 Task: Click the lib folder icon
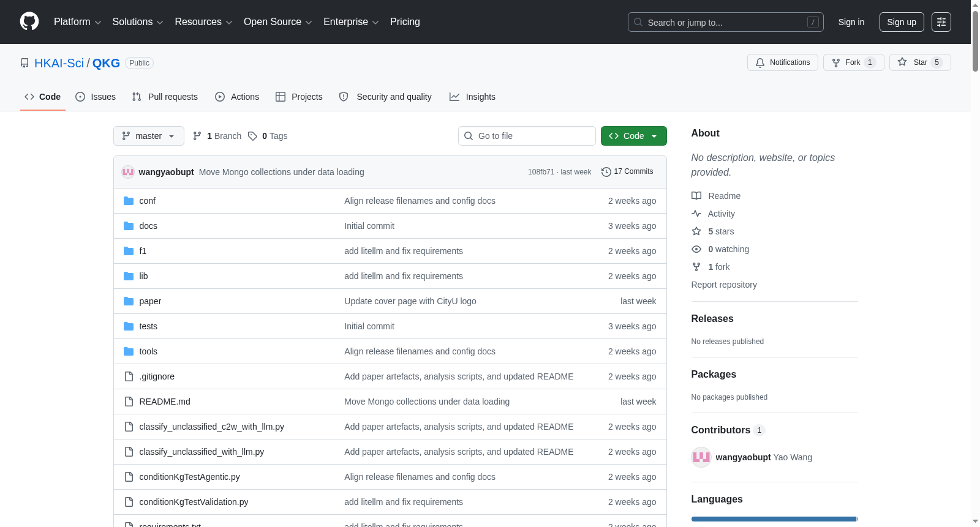[x=129, y=276]
